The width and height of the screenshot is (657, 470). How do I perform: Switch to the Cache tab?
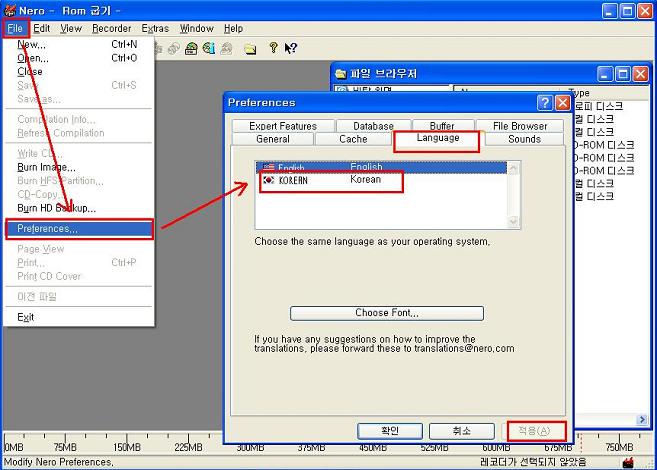353,139
